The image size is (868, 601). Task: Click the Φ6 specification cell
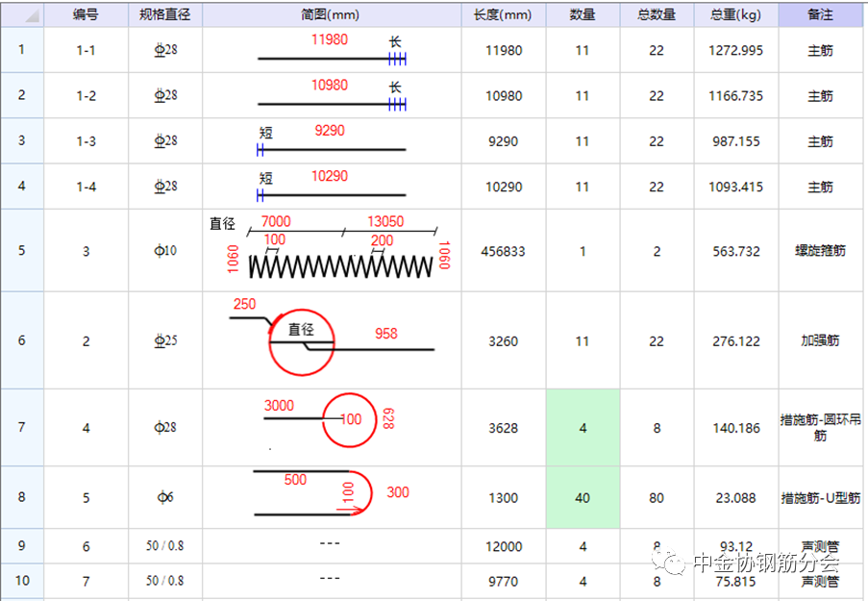[x=165, y=497]
